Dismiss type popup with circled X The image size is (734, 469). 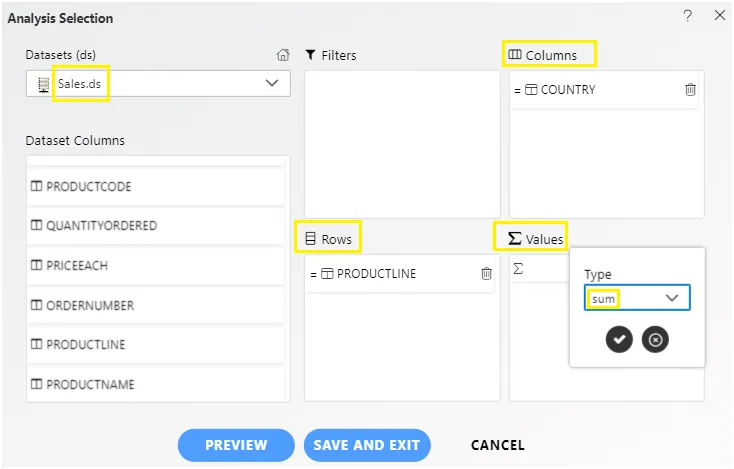[x=655, y=339]
